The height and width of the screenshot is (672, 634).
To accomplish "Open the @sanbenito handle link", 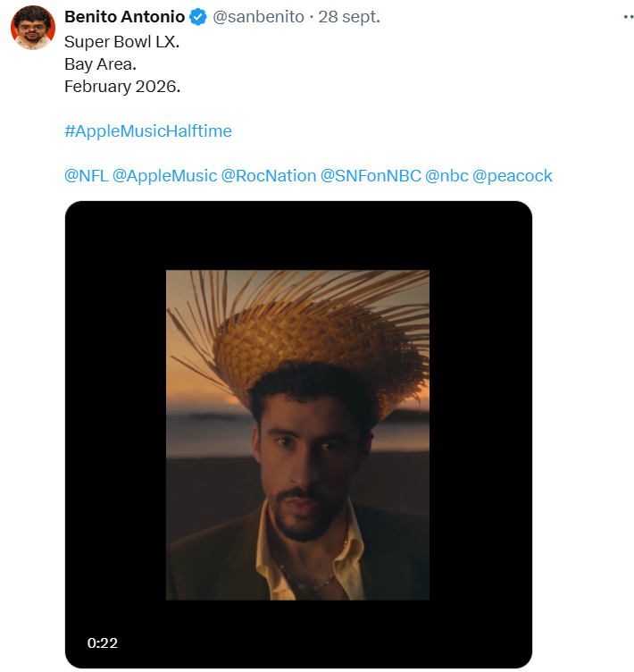I will [x=258, y=17].
